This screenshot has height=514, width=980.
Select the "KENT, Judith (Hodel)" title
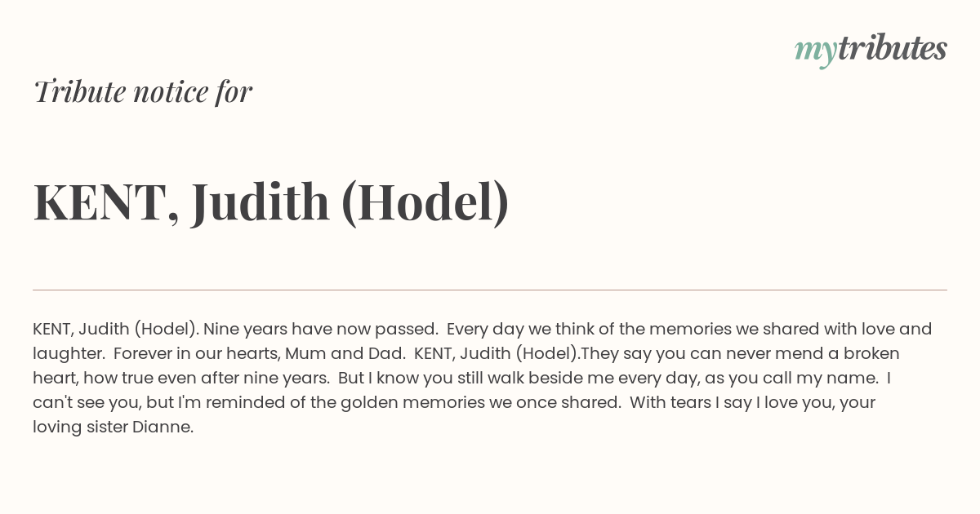(x=271, y=202)
